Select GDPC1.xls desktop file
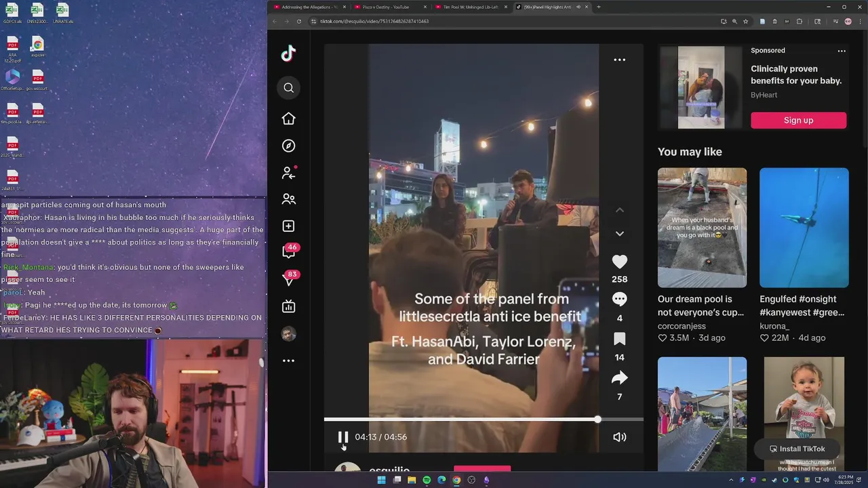The width and height of the screenshot is (868, 488). coord(12,14)
